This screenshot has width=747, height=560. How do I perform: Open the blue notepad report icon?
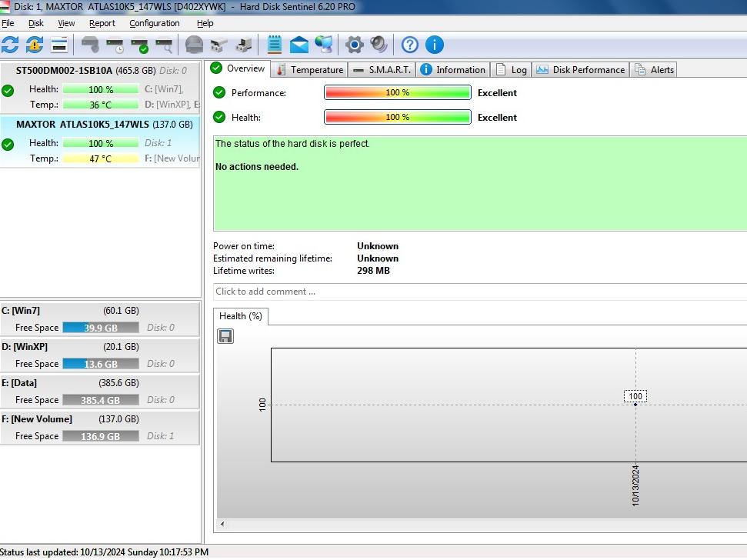[275, 45]
